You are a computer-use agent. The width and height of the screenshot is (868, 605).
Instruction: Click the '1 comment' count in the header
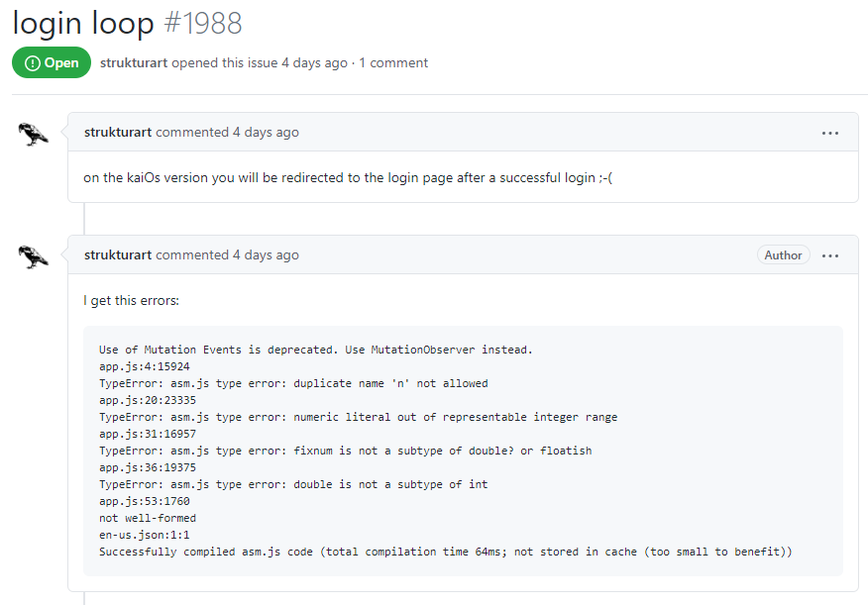click(x=393, y=62)
